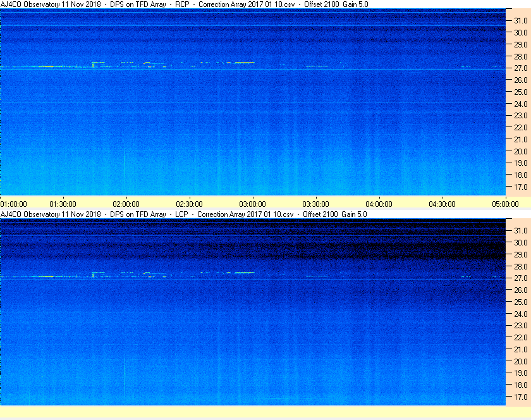Select the 03:30:00 time axis label
Screen dimensions: 531x420
coord(315,204)
